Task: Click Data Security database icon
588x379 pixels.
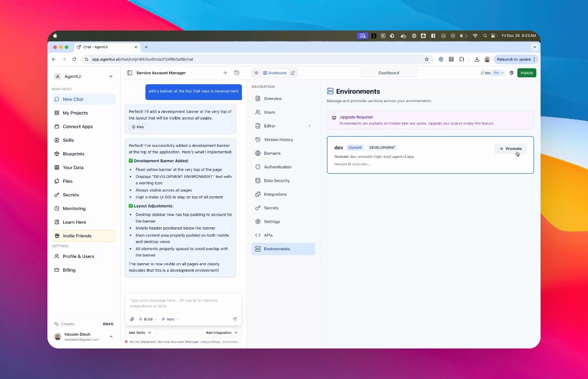Action: point(258,181)
